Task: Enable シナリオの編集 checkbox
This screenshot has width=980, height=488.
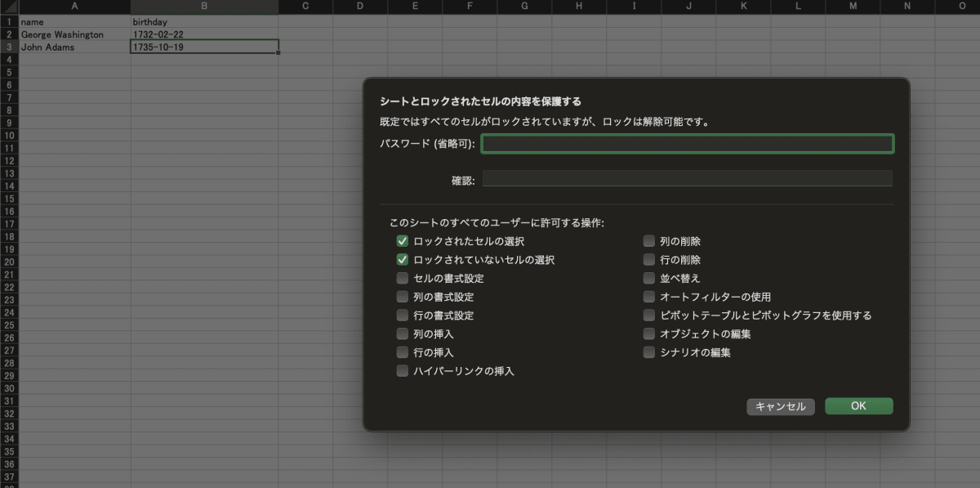Action: 648,352
